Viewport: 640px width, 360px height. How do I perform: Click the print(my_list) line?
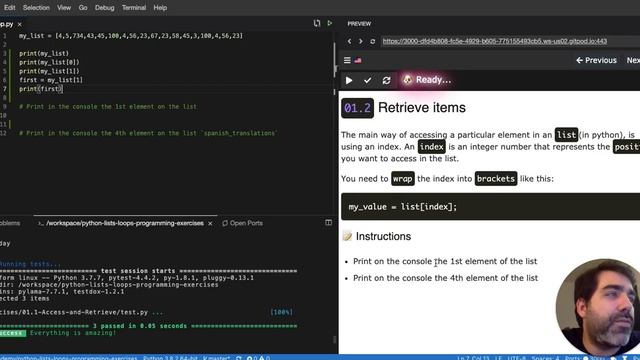tap(44, 53)
